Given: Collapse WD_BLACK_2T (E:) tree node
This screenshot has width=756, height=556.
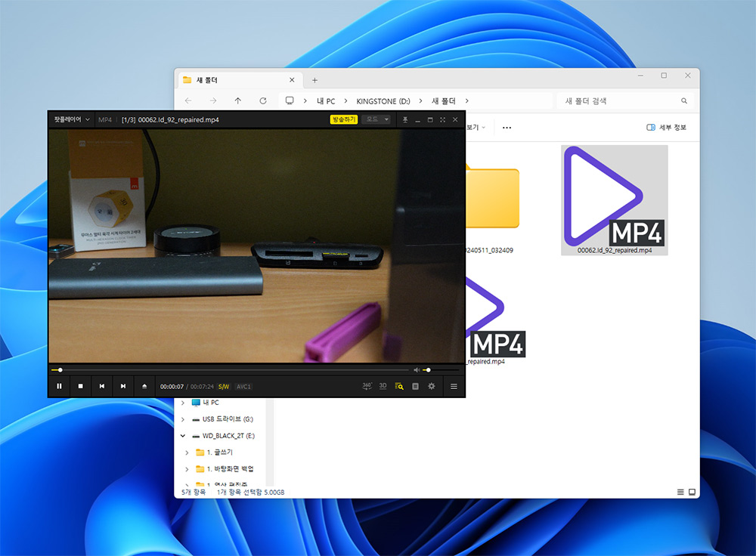Looking at the screenshot, I should pos(183,436).
